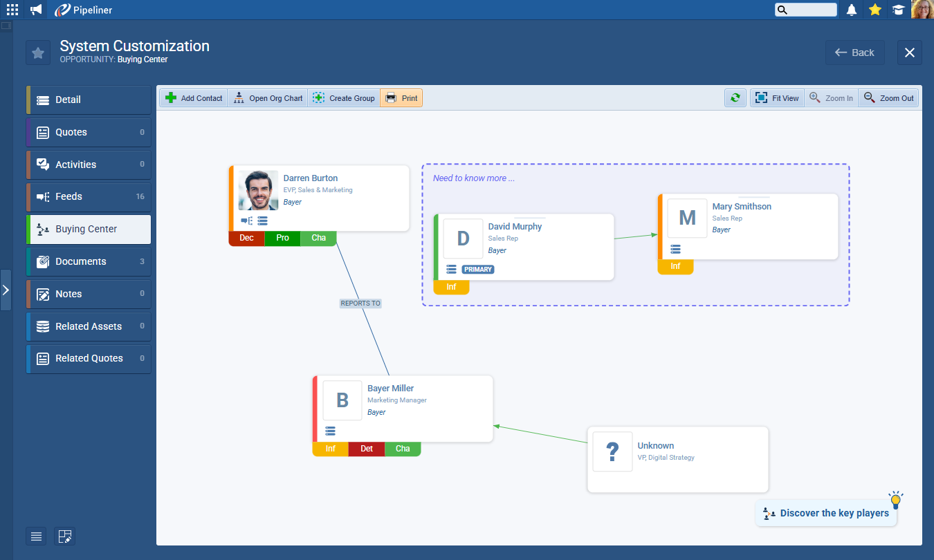
Task: Select Fit View in toolbar
Action: point(777,98)
